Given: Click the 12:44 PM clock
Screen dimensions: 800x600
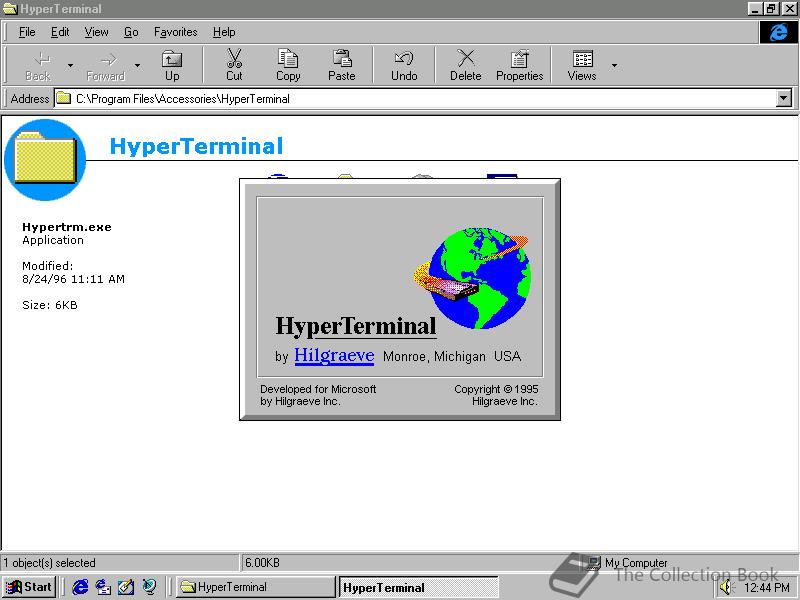Looking at the screenshot, I should point(767,588).
